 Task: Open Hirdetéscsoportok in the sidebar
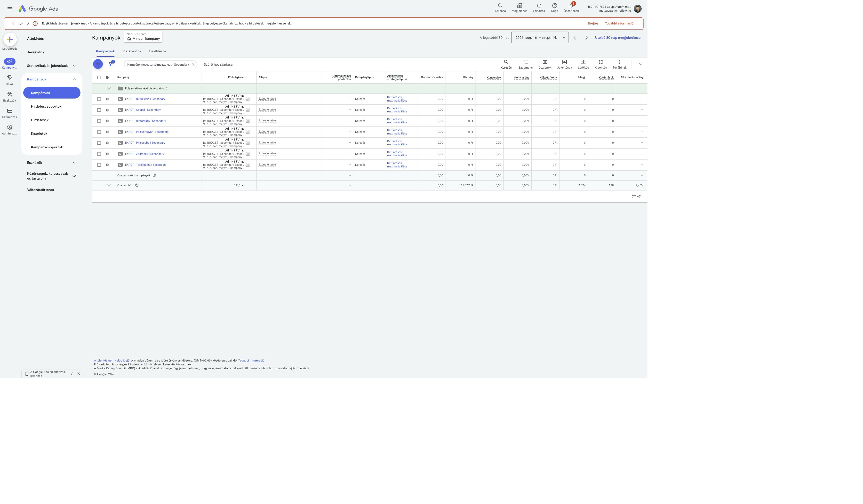click(46, 106)
